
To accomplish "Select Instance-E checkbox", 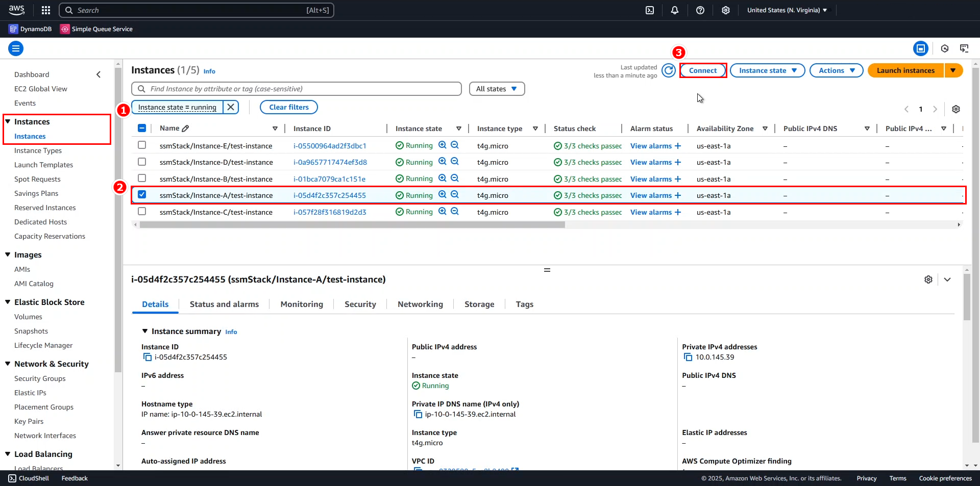I will coord(142,145).
